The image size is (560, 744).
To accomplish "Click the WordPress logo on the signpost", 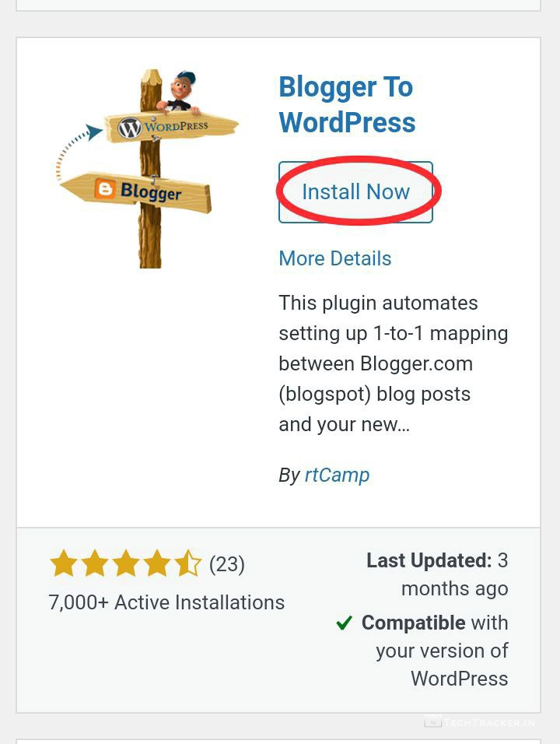I will 129,127.
